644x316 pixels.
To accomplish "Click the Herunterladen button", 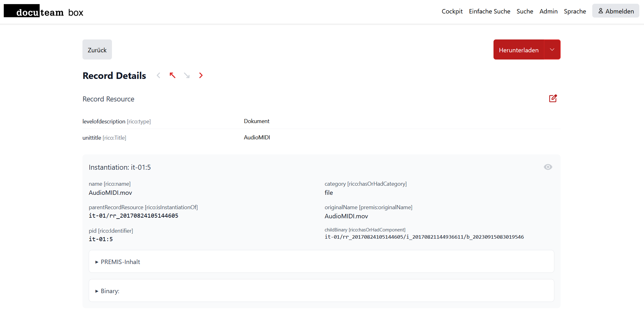I will click(x=519, y=49).
